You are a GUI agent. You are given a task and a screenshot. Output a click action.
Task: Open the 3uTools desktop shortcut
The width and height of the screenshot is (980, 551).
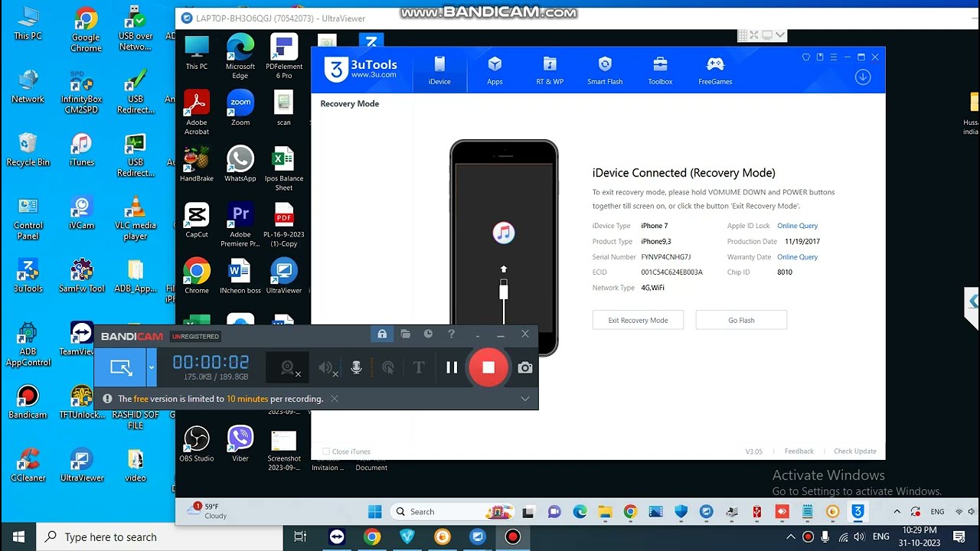(28, 277)
